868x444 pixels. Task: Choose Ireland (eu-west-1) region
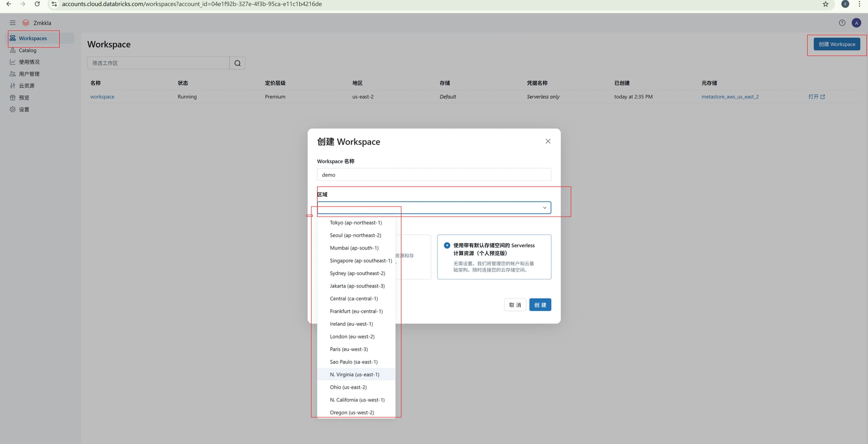356,324
